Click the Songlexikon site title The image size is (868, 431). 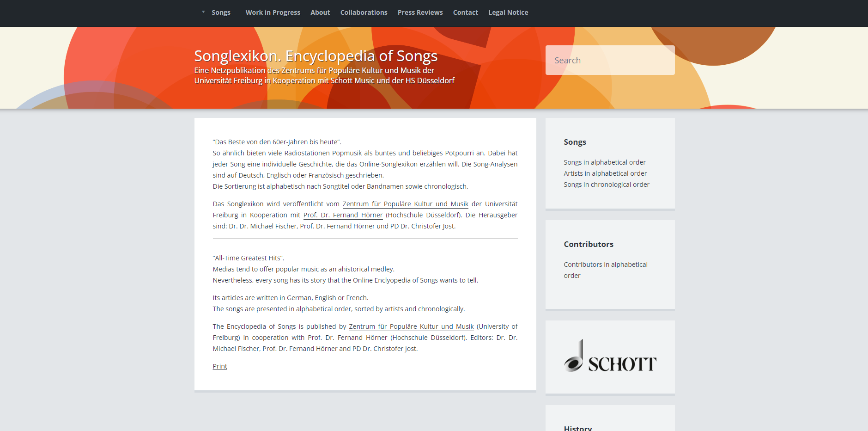pos(316,56)
